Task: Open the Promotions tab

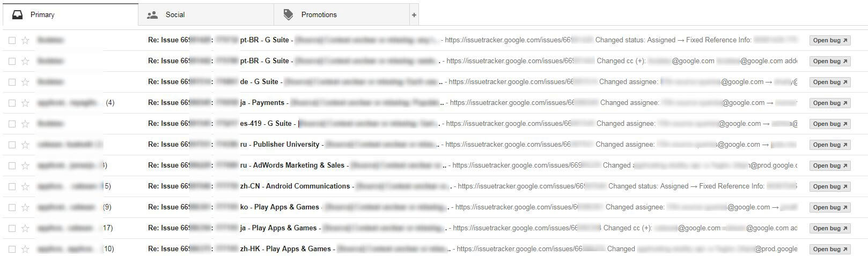Action: (x=318, y=15)
